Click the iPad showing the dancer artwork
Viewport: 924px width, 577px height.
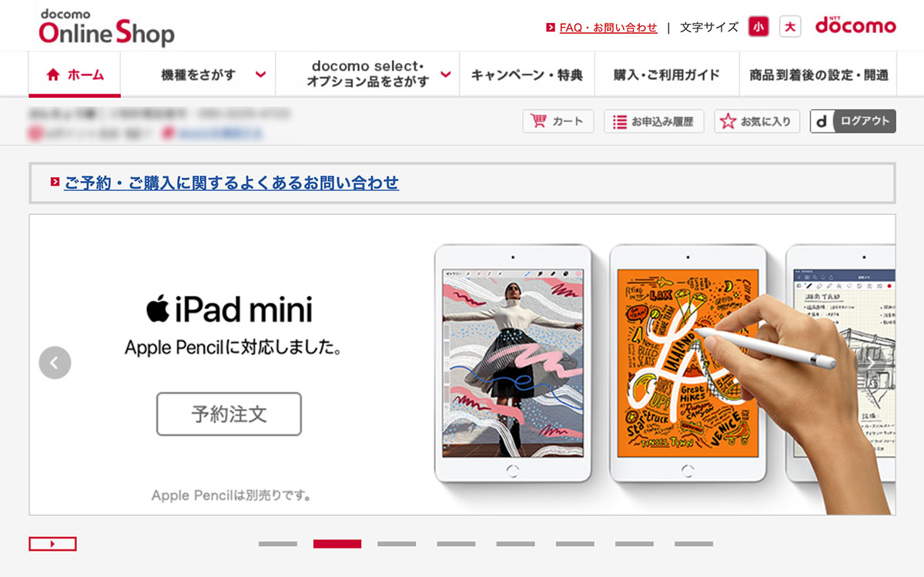click(513, 362)
